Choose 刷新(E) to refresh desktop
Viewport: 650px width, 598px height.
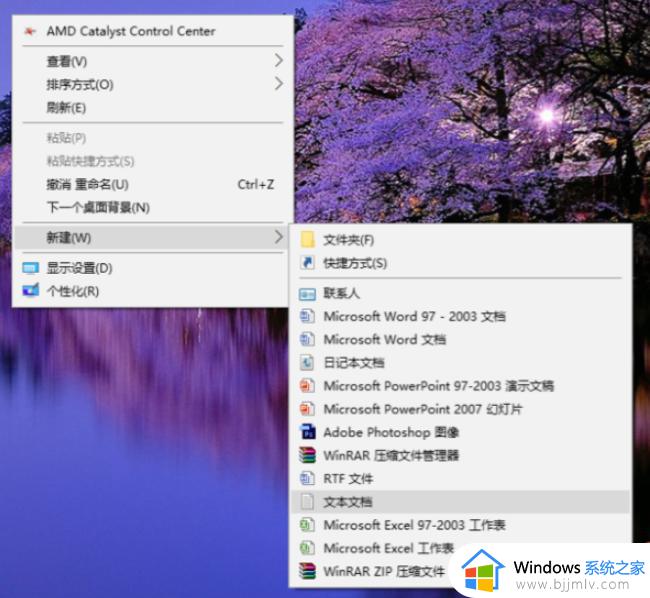click(153, 108)
